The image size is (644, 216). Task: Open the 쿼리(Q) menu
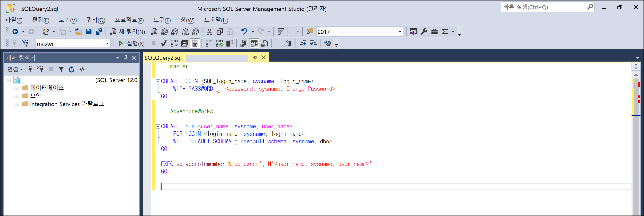pyautogui.click(x=95, y=20)
